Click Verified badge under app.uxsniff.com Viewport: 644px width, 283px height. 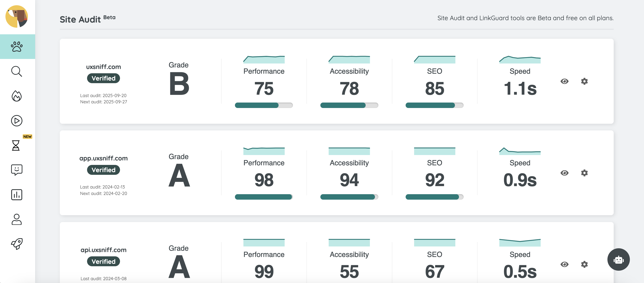click(x=103, y=170)
